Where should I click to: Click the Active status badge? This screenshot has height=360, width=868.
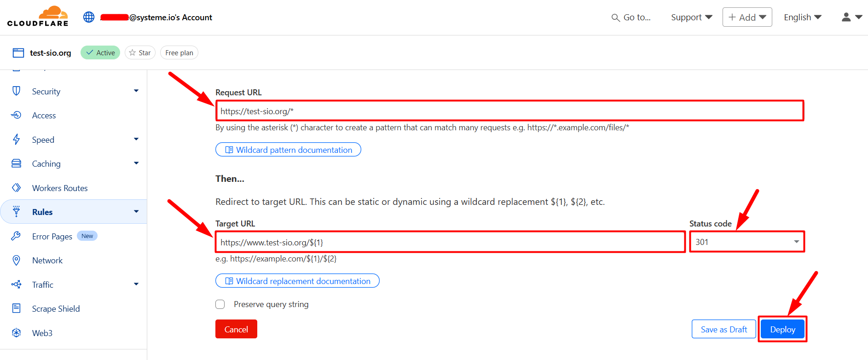(100, 52)
